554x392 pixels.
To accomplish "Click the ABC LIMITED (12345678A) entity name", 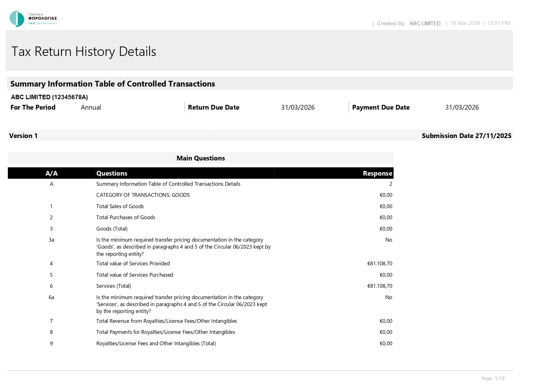I will 49,97.
